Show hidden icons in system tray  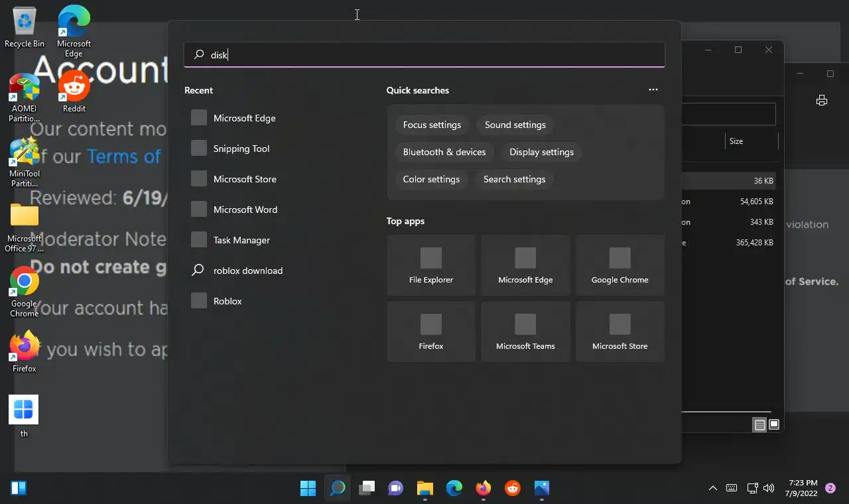[x=713, y=489]
